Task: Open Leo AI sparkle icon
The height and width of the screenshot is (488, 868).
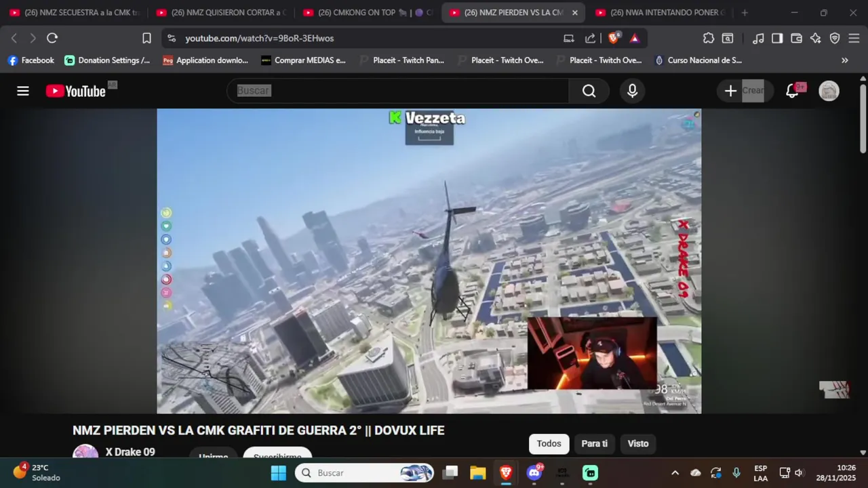Action: 816,39
